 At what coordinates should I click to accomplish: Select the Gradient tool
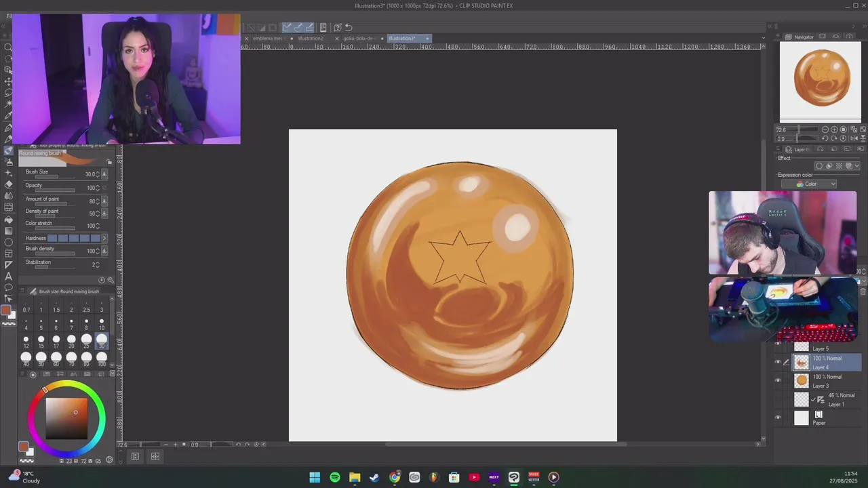[8, 230]
